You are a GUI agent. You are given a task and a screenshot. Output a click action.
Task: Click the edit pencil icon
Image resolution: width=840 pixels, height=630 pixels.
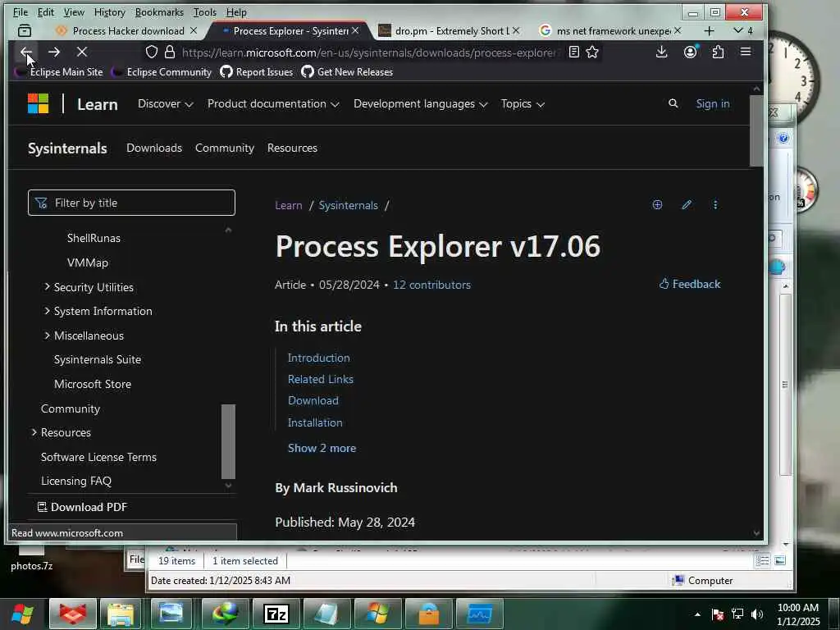(687, 204)
